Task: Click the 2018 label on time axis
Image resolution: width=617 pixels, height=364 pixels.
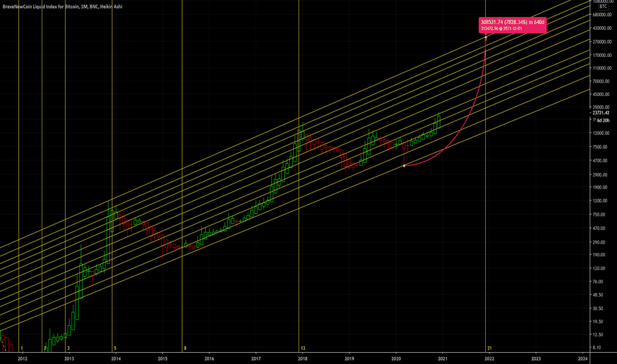Action: (x=303, y=359)
